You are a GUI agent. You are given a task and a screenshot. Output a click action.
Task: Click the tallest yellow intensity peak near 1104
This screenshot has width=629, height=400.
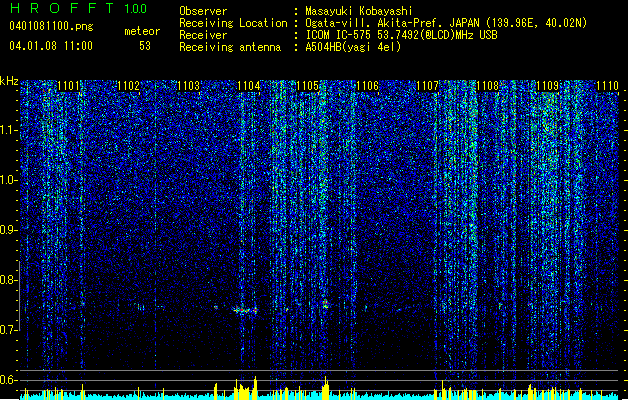click(255, 386)
